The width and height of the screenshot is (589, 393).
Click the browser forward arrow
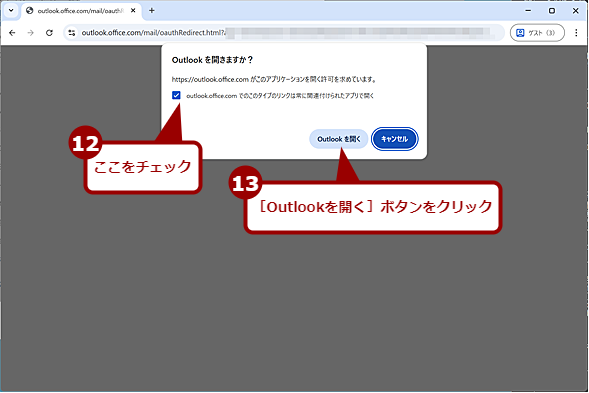click(30, 33)
